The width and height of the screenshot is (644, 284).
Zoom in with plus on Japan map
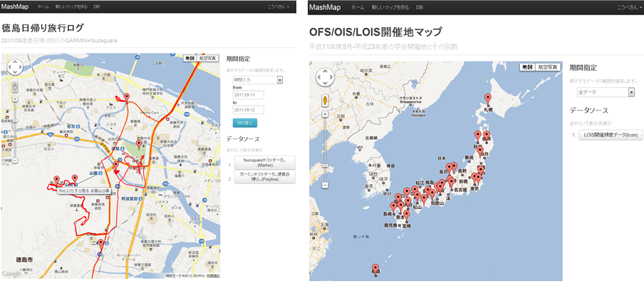326,114
